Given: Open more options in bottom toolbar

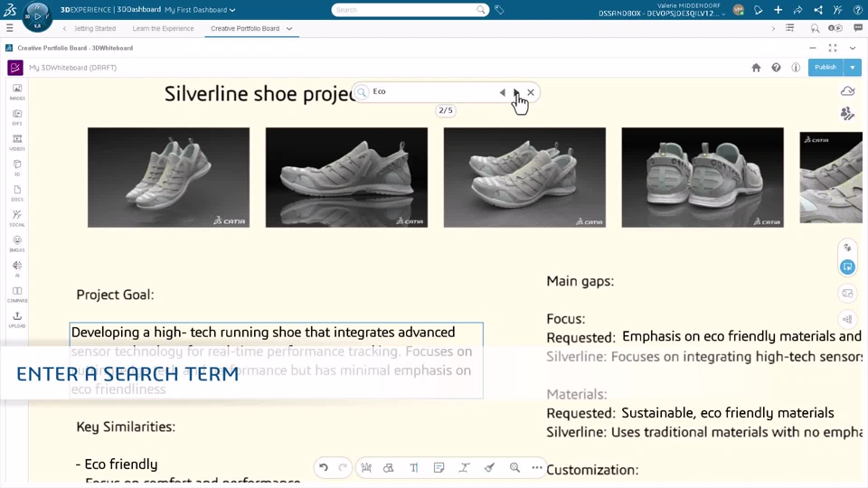Looking at the screenshot, I should [537, 467].
